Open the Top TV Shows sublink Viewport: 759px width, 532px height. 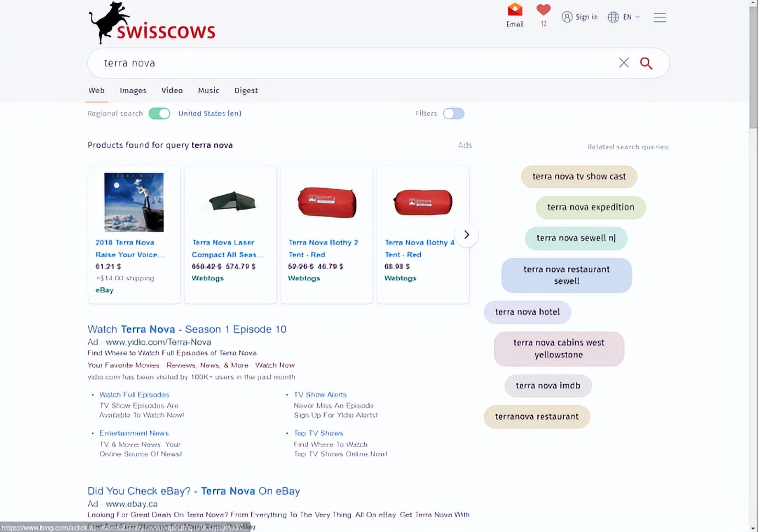tap(318, 433)
